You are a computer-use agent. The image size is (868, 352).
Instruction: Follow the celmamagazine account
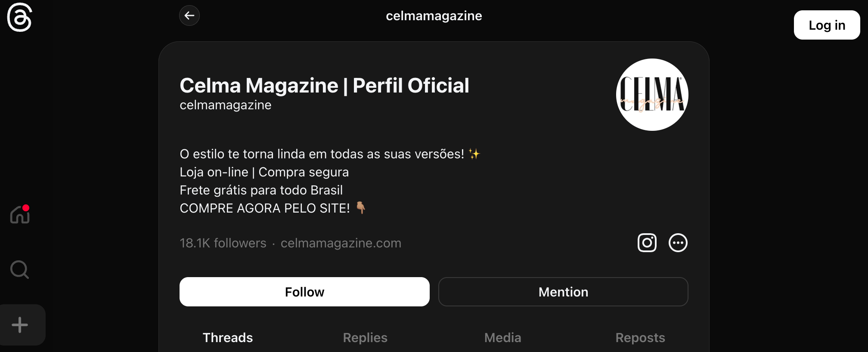pyautogui.click(x=304, y=292)
